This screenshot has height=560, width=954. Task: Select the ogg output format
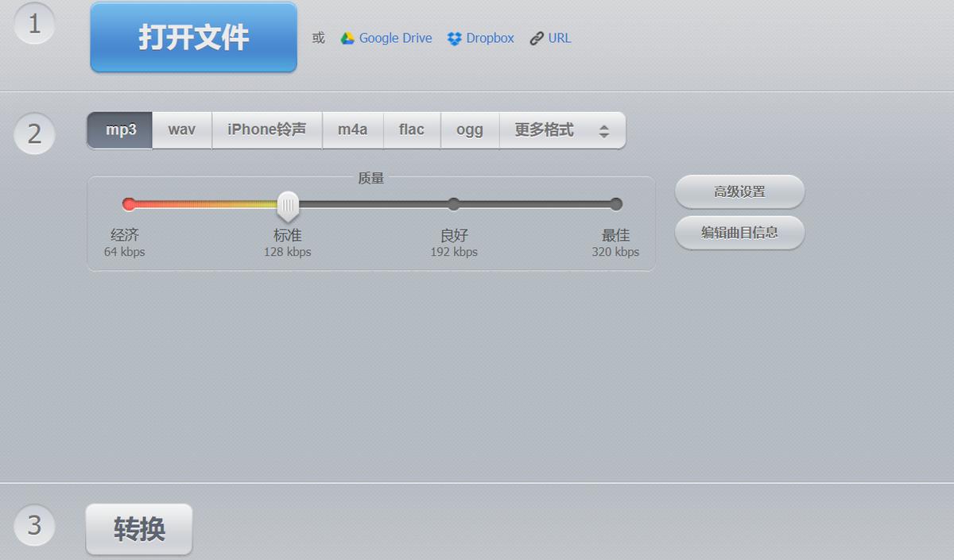469,129
